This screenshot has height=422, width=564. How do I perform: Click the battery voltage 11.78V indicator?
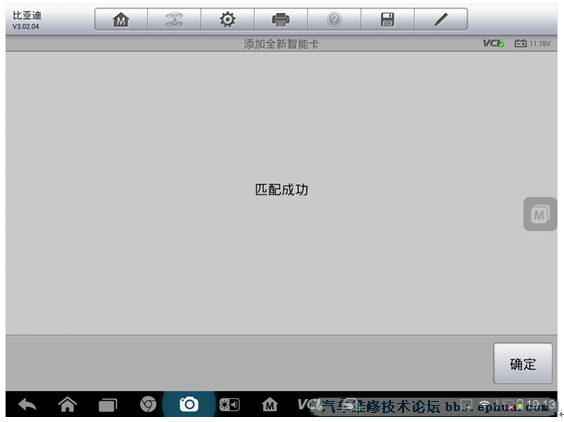coord(532,44)
